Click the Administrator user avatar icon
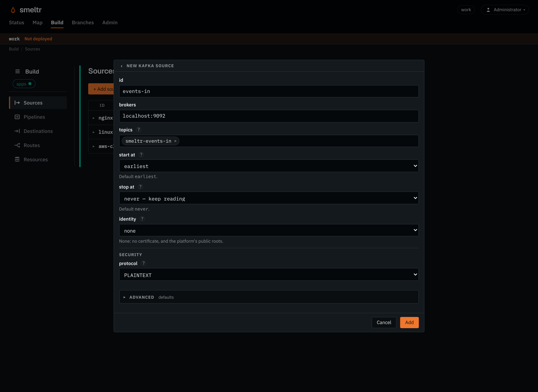This screenshot has width=538, height=392. (488, 10)
